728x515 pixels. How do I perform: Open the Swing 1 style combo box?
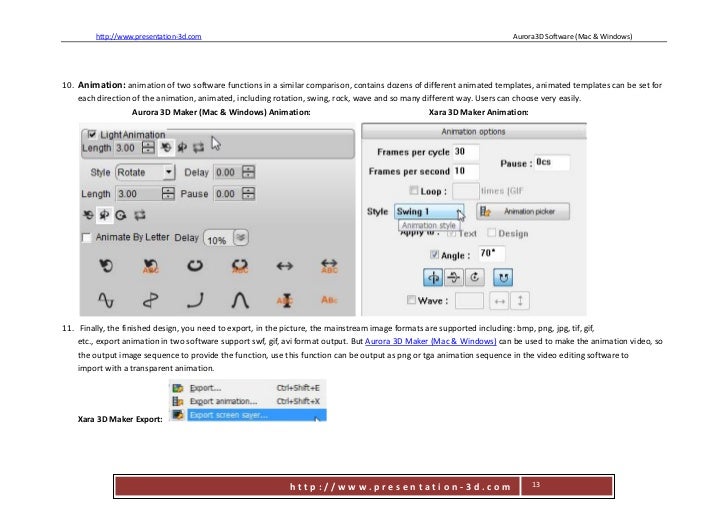click(x=429, y=211)
